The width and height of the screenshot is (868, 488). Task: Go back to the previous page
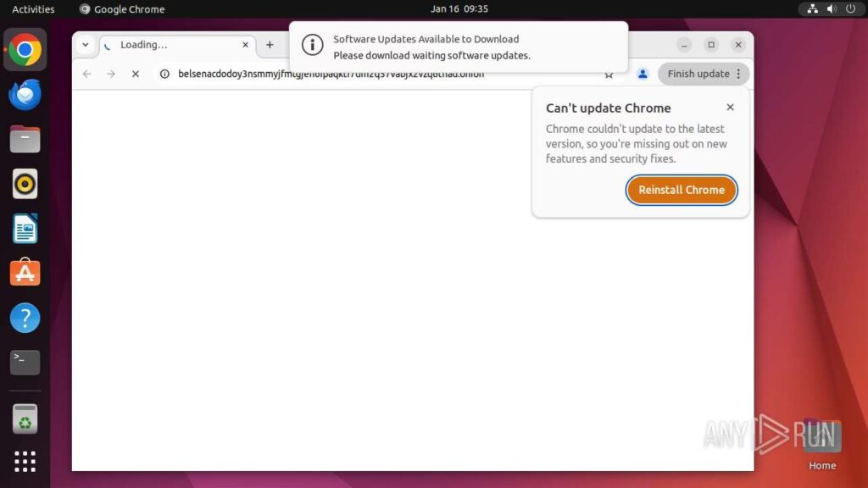point(86,74)
